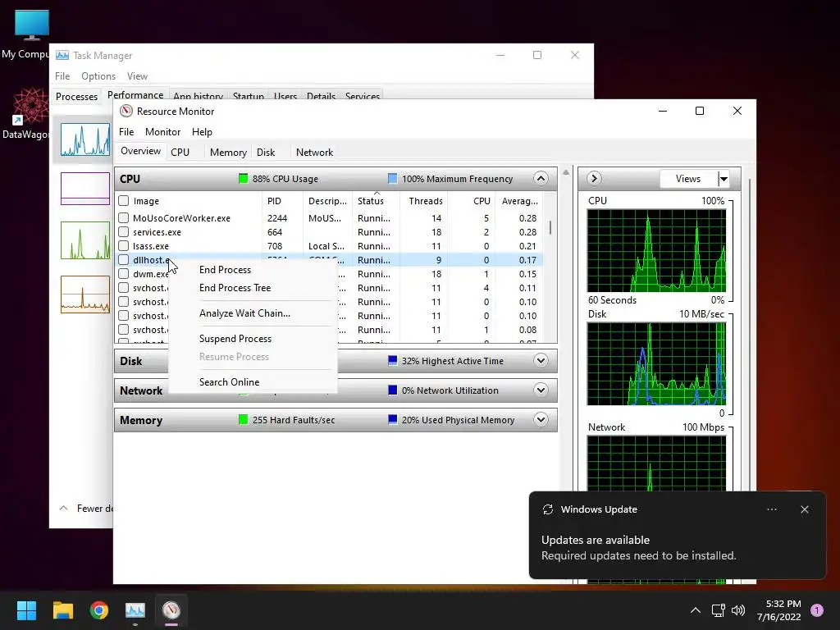This screenshot has height=630, width=840.
Task: Click blue Highest Active Time indicator
Action: (x=393, y=361)
